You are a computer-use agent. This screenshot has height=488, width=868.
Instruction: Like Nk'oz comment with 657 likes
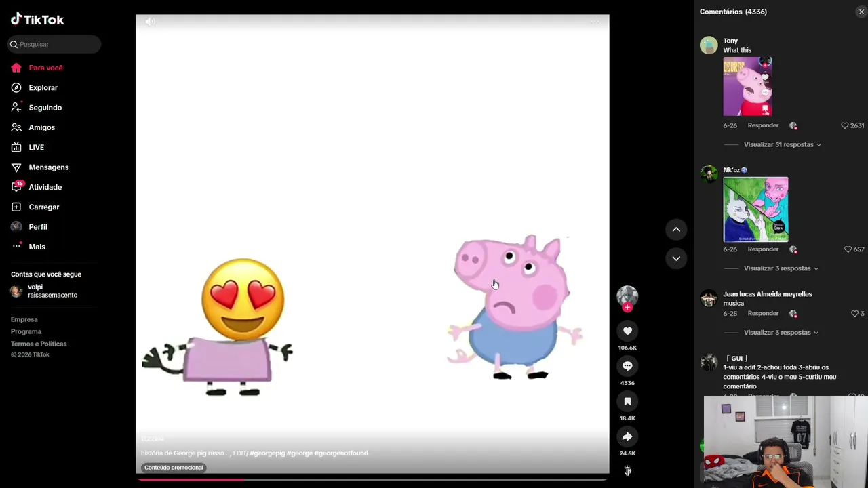848,249
